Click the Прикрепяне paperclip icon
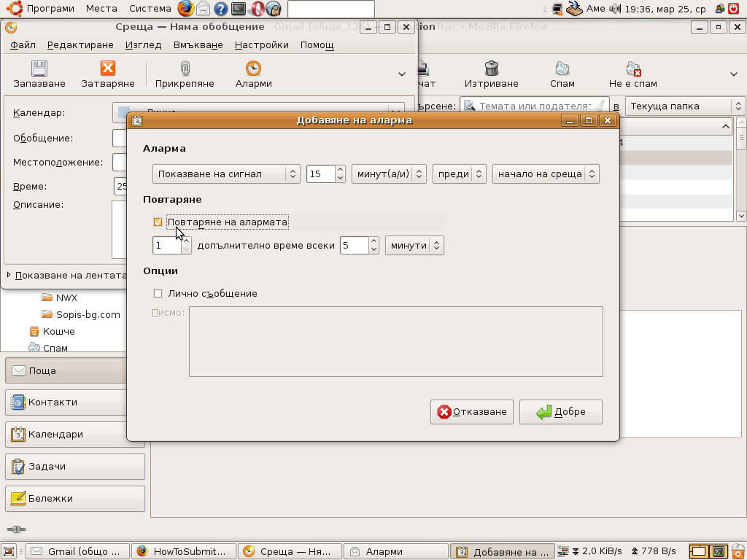Viewport: 747px width, 560px height. pyautogui.click(x=185, y=69)
